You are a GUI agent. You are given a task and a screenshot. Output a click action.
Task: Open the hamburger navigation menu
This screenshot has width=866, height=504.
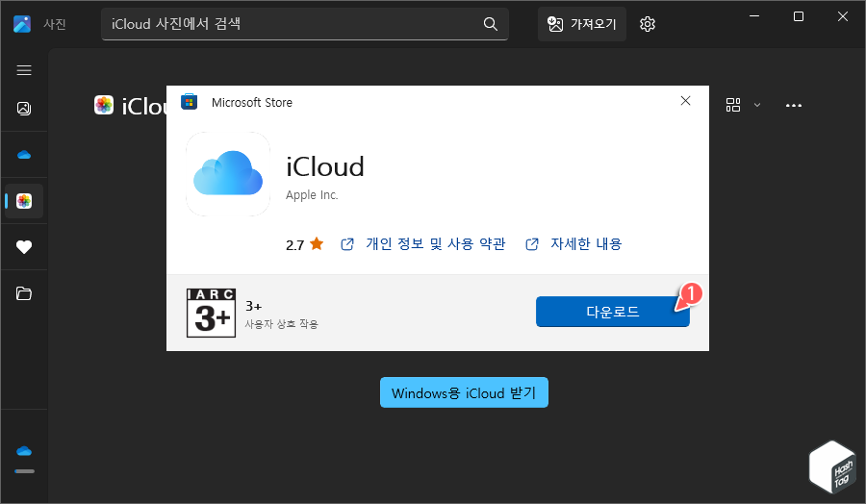click(24, 70)
